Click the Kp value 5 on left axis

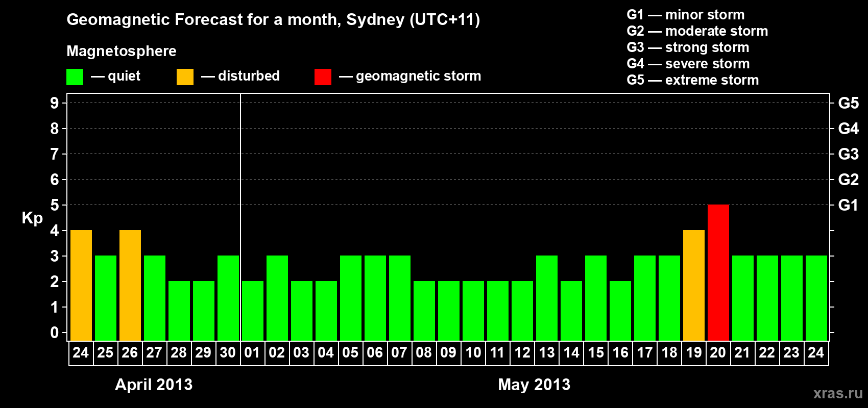pyautogui.click(x=55, y=205)
